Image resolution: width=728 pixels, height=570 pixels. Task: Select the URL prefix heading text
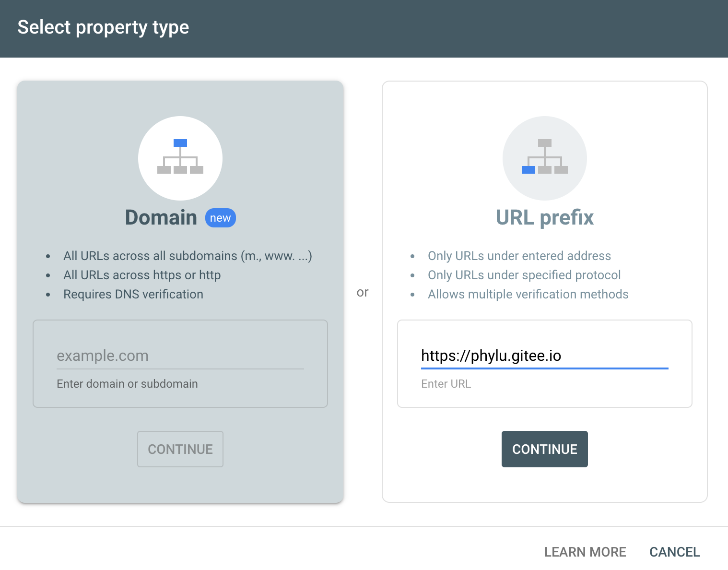pyautogui.click(x=545, y=217)
